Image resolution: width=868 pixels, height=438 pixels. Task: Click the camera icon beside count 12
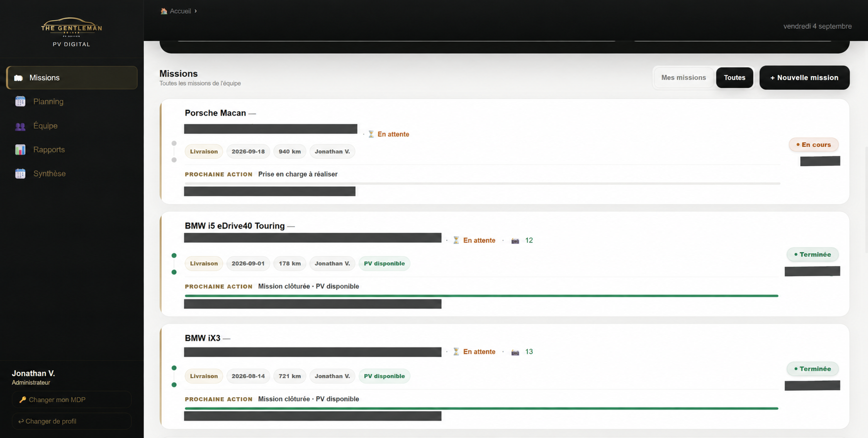point(515,240)
